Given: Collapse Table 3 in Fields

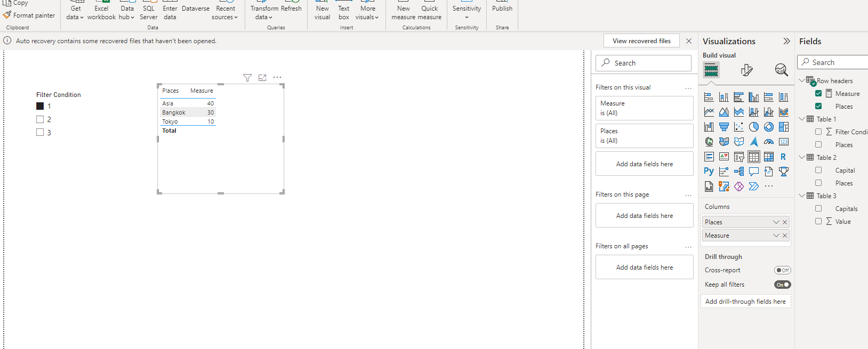Looking at the screenshot, I should [x=802, y=196].
